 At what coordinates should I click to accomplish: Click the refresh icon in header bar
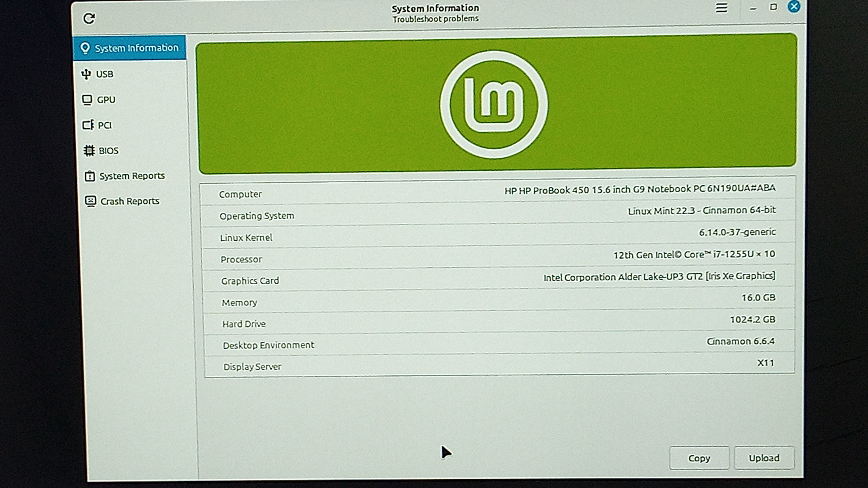tap(89, 18)
